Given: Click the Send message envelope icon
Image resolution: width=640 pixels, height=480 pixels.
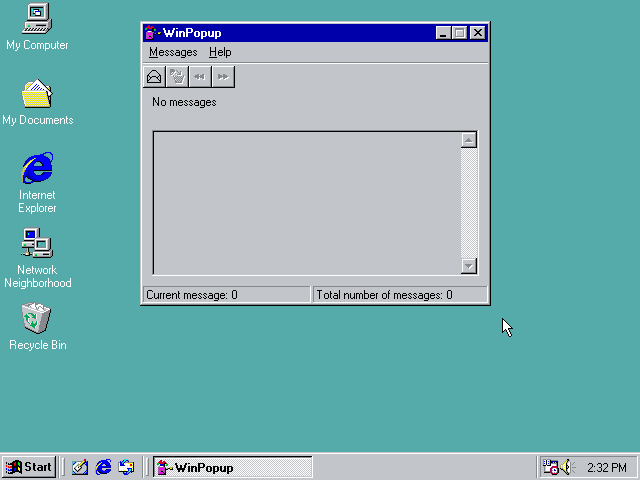Looking at the screenshot, I should [154, 77].
